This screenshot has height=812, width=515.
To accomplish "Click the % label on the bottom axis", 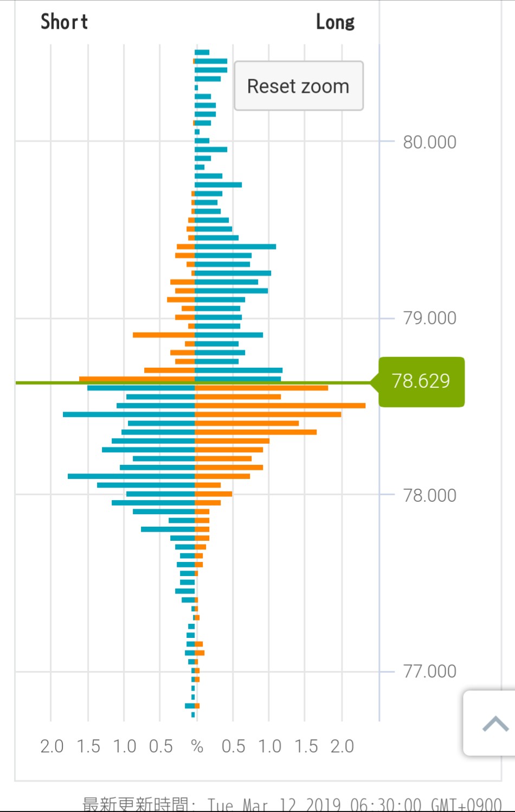I will pyautogui.click(x=197, y=746).
